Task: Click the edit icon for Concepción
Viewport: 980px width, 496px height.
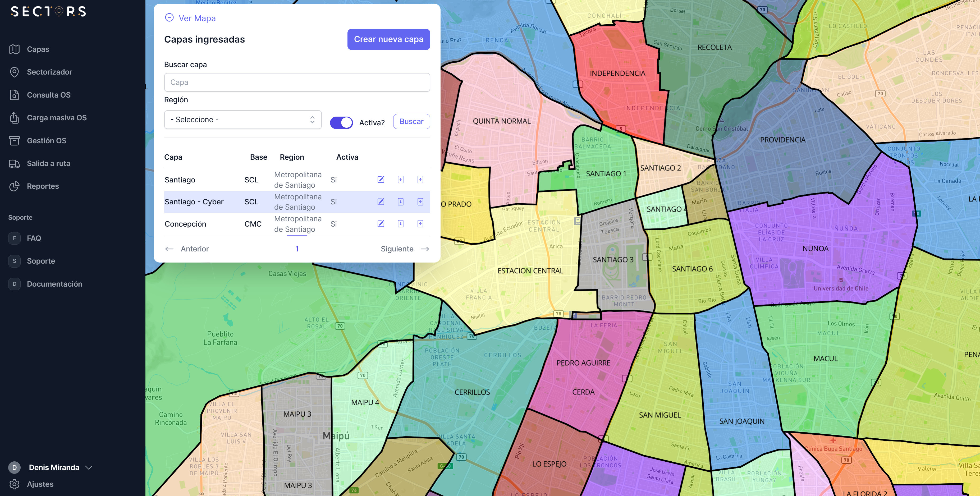Action: pos(381,224)
